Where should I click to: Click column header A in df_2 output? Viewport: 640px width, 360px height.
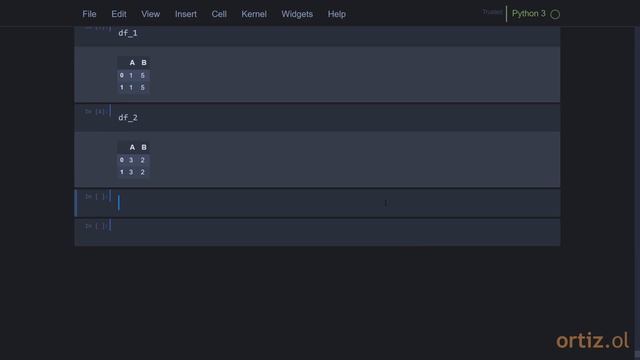click(x=132, y=147)
